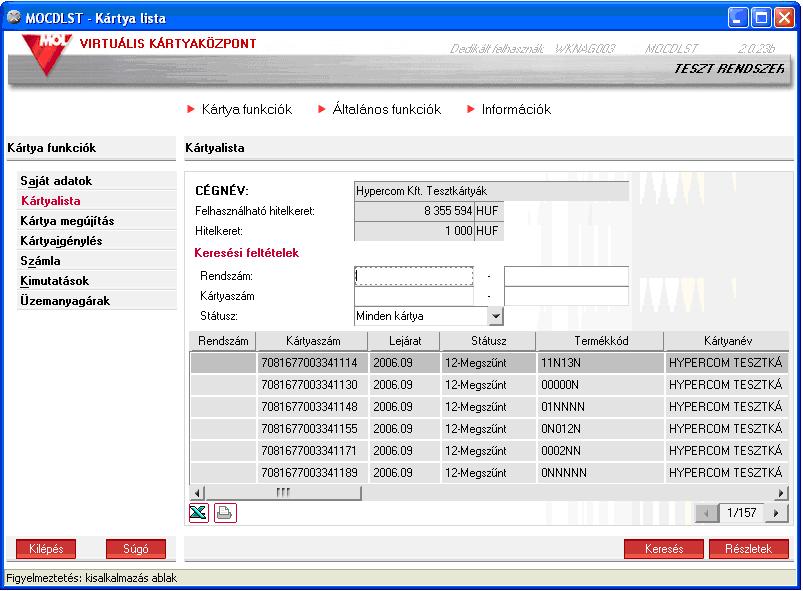Open the Státusz dropdown arrow
This screenshot has height=591, width=803.
tap(495, 316)
